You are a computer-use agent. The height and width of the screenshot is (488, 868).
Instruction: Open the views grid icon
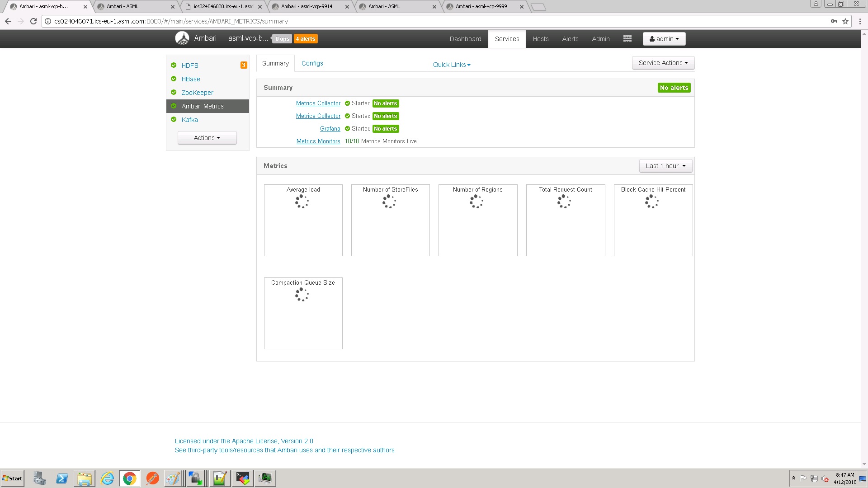click(627, 39)
